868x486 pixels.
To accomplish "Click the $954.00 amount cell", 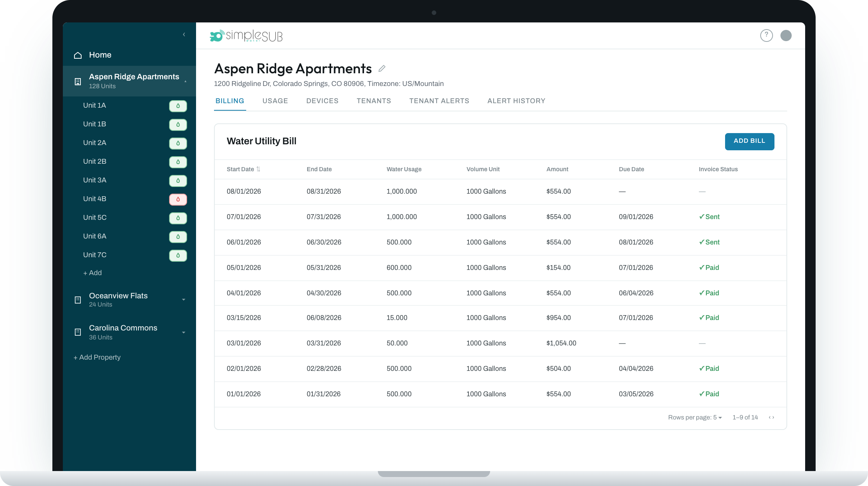I will point(559,318).
